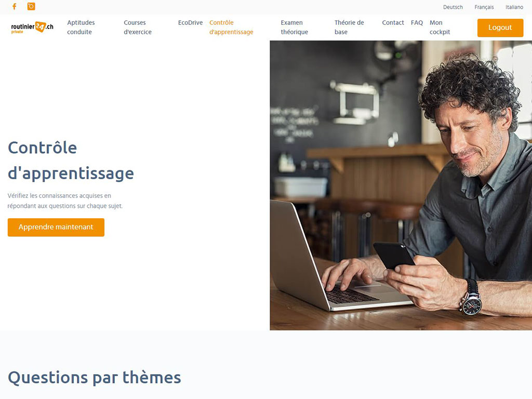Switch language to Français

tap(484, 7)
